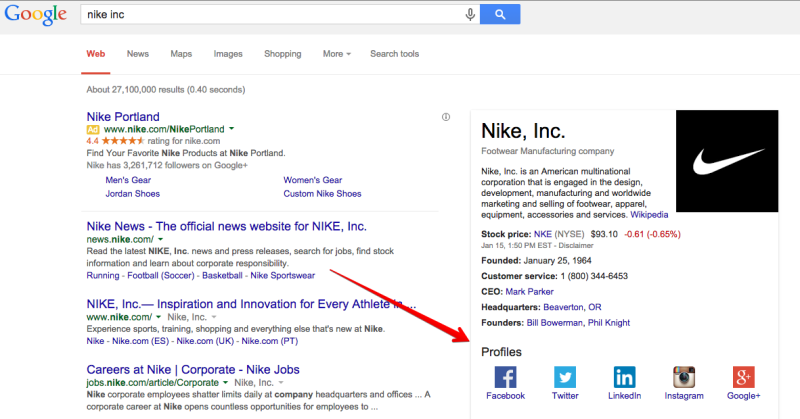
Task: Click the 4.4 star rating for nike.com
Action: pos(153,141)
